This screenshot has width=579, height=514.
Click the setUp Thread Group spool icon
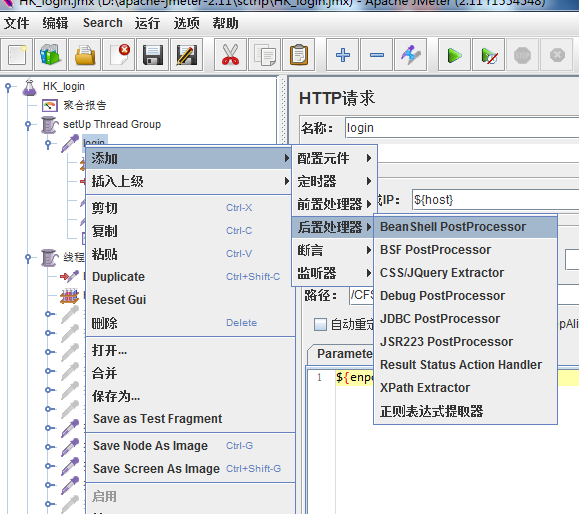coord(49,124)
